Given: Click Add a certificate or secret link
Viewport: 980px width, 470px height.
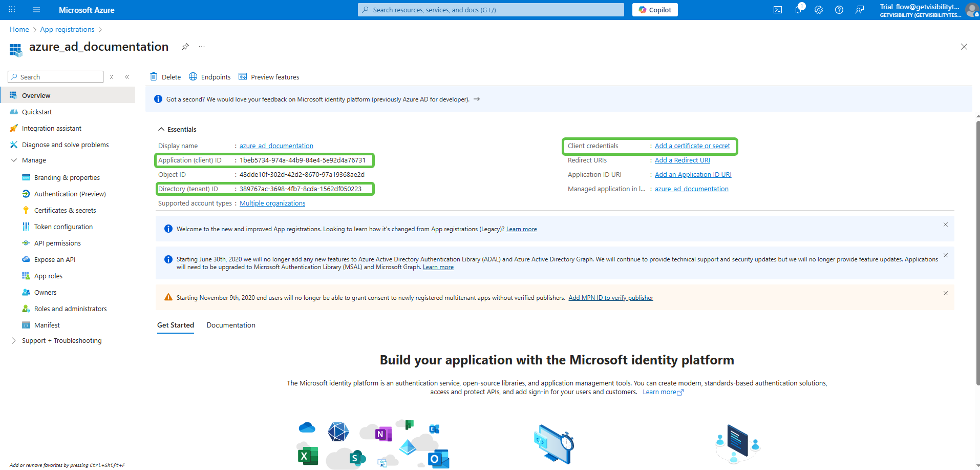Looking at the screenshot, I should 692,146.
